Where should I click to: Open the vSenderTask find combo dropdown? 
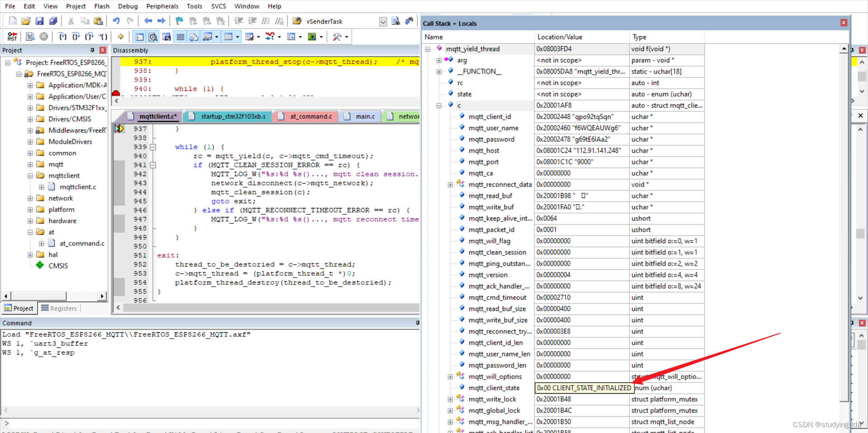click(x=383, y=21)
